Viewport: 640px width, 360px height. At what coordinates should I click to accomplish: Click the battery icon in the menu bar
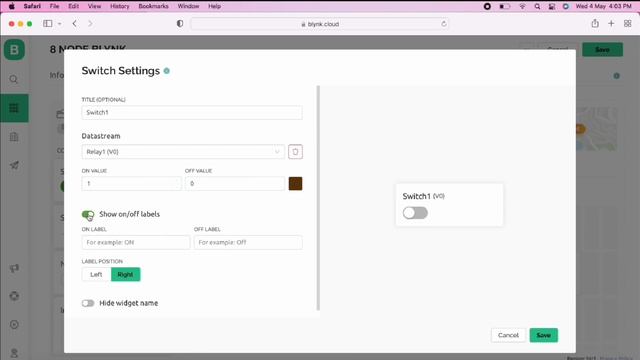pyautogui.click(x=505, y=6)
